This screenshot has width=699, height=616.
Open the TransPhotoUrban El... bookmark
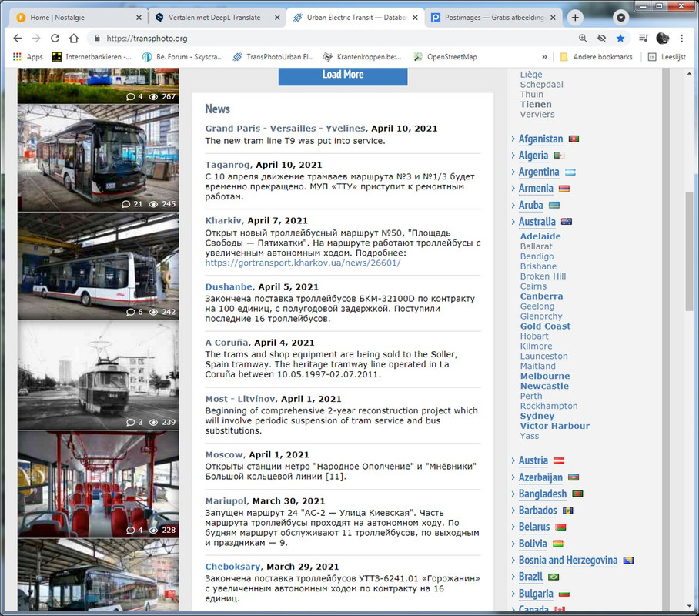point(273,57)
